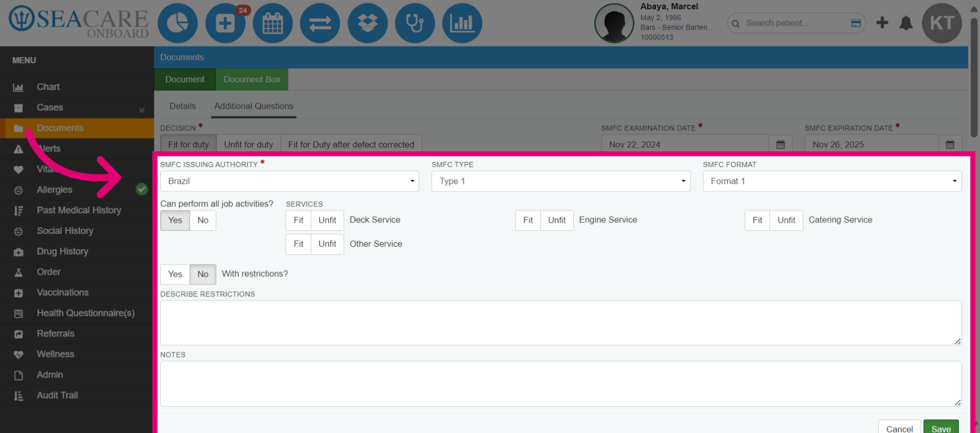The image size is (980, 433).
Task: Click the SeaCare Onboard logo
Action: [x=79, y=22]
